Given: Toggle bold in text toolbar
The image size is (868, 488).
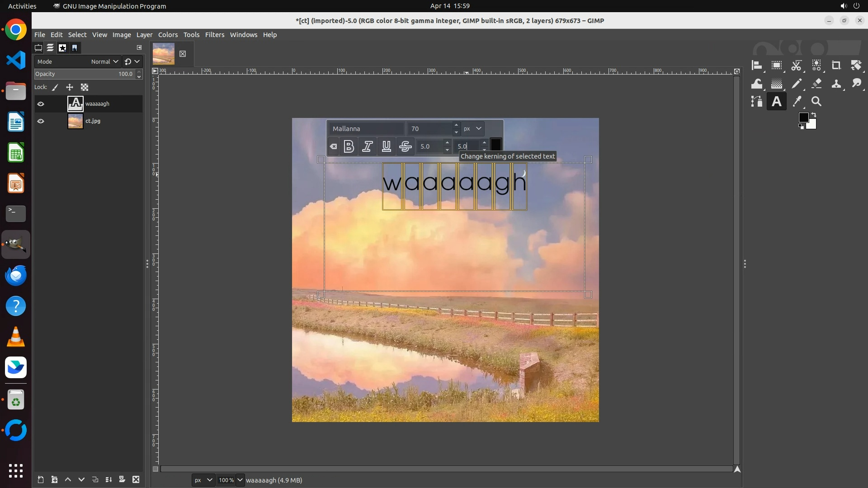Looking at the screenshot, I should 349,146.
